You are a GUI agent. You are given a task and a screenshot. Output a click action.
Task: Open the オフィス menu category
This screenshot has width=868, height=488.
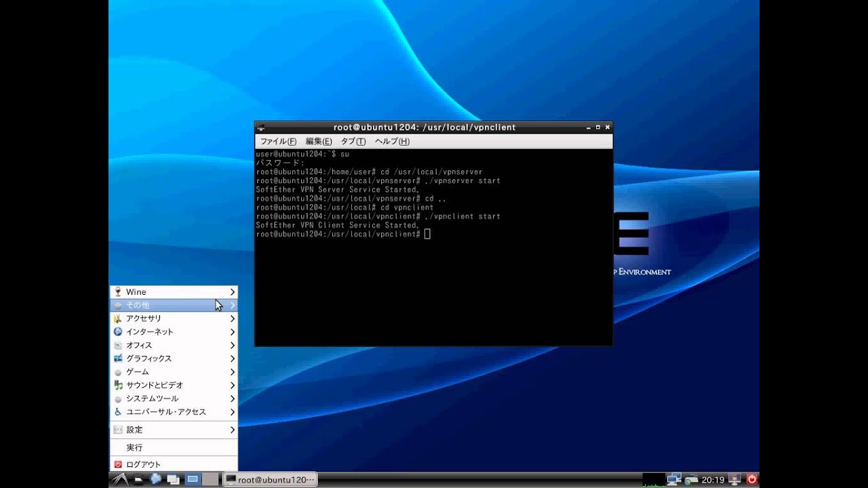pos(174,345)
